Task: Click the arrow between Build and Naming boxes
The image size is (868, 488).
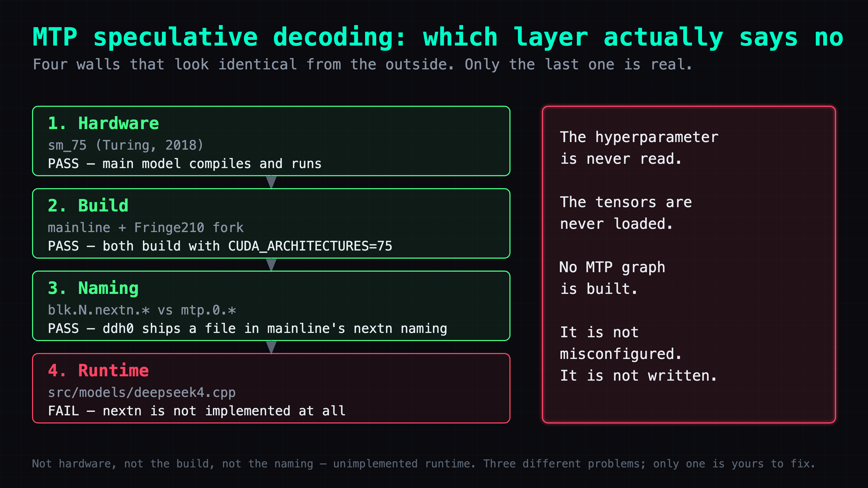Action: click(271, 265)
